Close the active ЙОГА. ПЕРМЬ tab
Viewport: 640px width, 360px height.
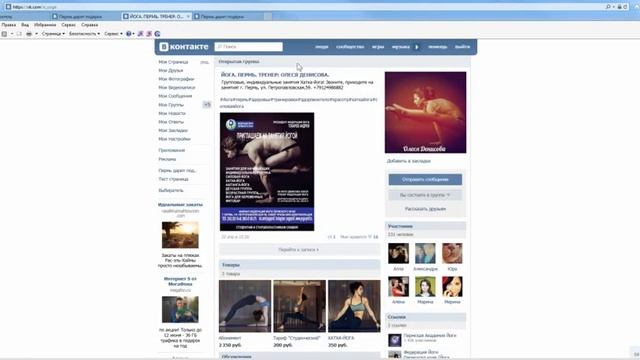pos(188,16)
